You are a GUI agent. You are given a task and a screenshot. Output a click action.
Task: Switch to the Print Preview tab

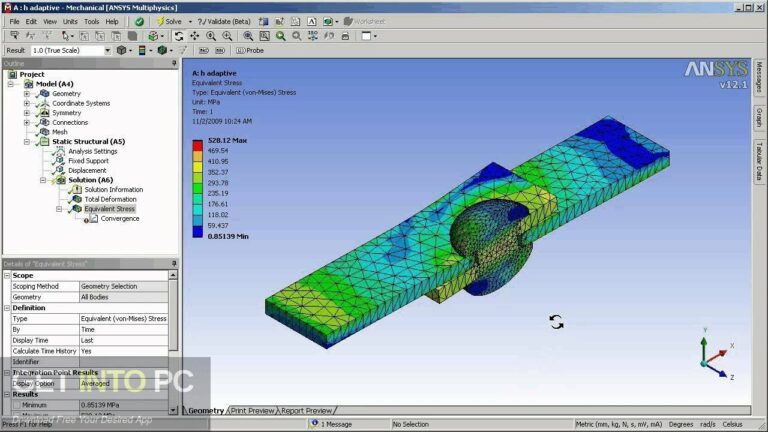coord(253,410)
